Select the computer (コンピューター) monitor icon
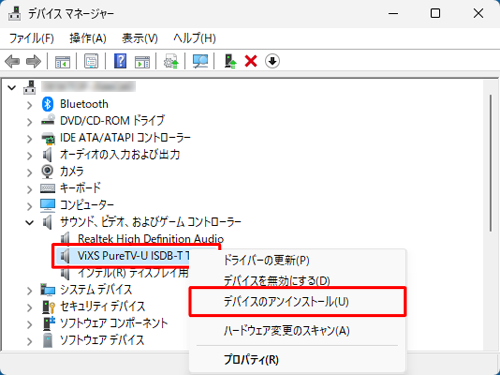The image size is (500, 375). (x=48, y=205)
